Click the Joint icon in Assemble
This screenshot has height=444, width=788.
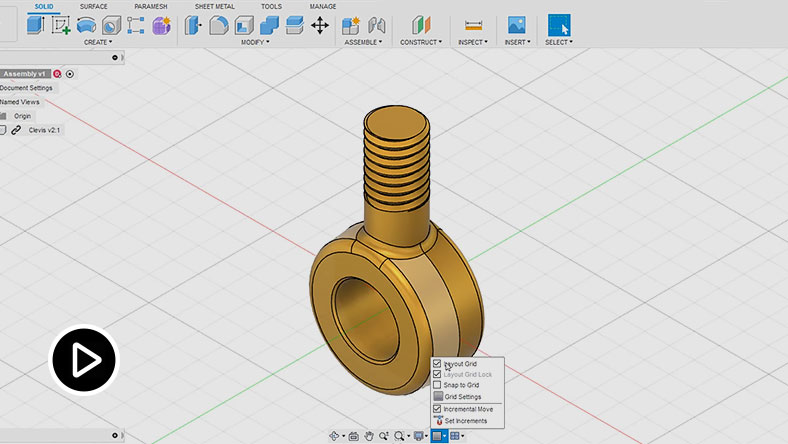377,26
